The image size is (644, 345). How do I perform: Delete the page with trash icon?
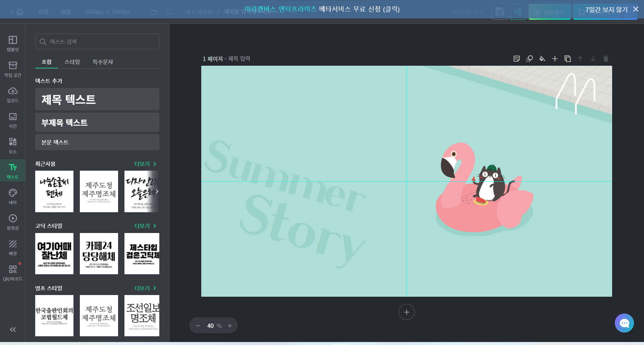click(606, 59)
